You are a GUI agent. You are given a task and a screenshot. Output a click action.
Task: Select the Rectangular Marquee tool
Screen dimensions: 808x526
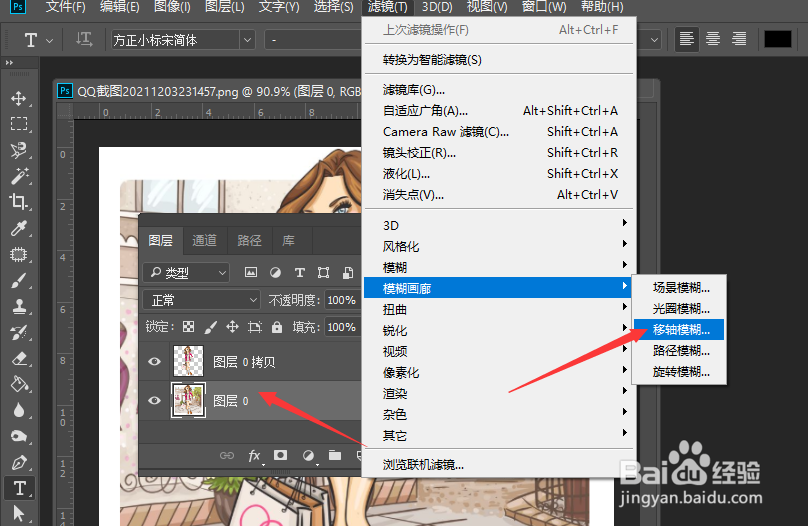click(19, 124)
